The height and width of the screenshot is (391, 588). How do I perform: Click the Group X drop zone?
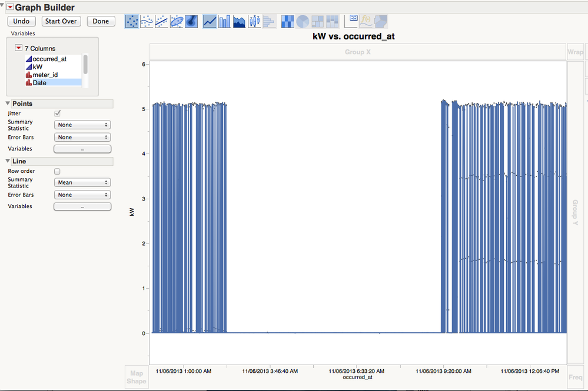[x=358, y=52]
